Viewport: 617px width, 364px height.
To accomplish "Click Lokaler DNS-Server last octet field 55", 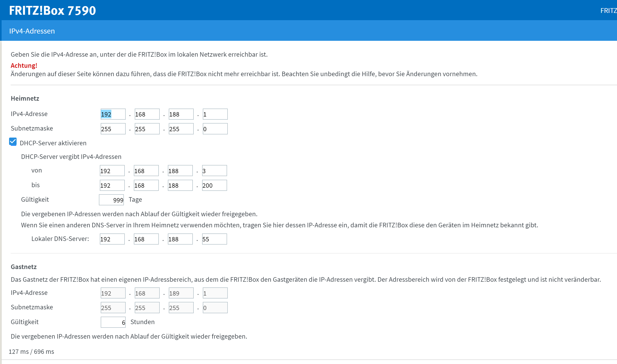I will (214, 239).
